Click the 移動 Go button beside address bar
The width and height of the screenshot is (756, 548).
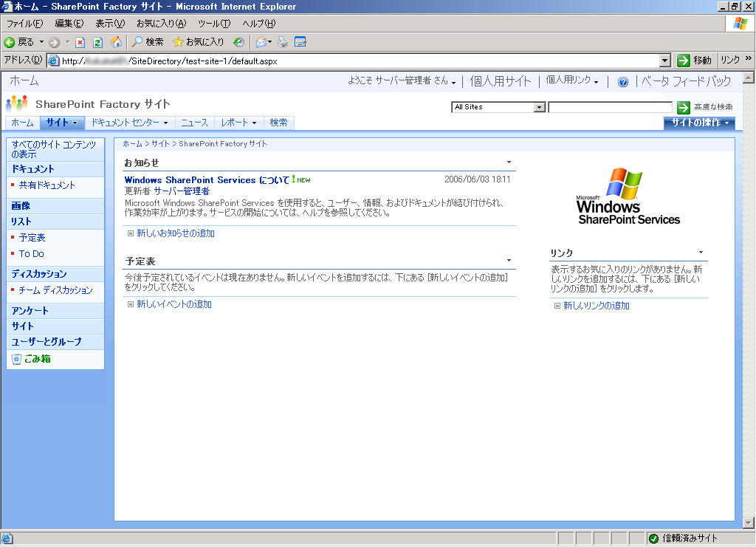[695, 61]
